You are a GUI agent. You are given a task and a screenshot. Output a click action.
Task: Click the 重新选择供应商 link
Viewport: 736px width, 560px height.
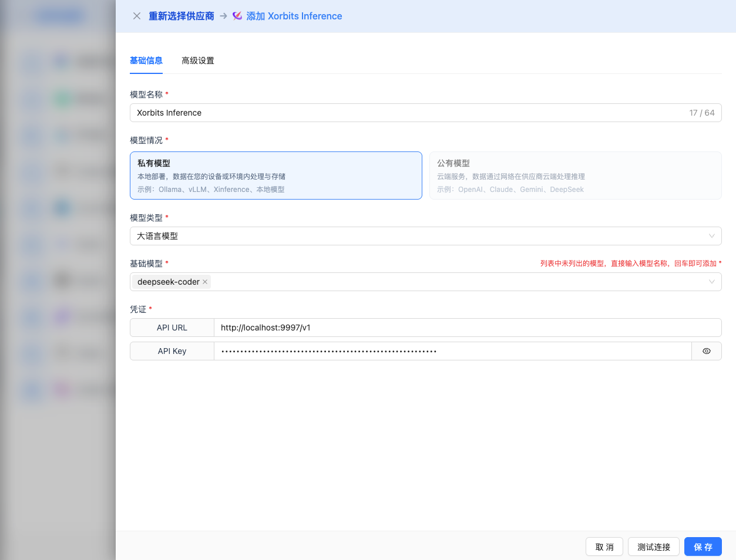[181, 16]
